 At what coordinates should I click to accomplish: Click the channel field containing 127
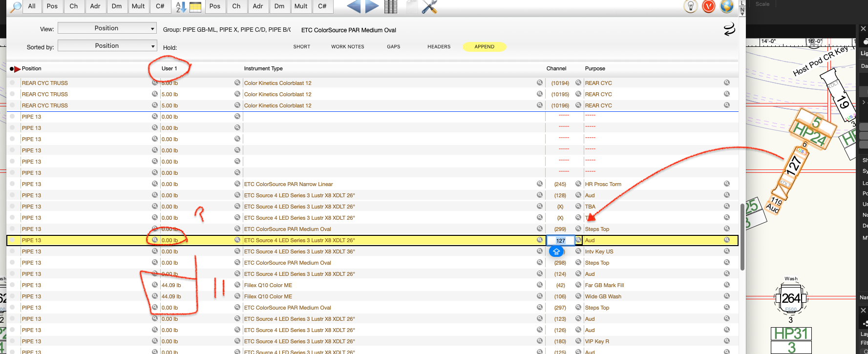tap(560, 241)
